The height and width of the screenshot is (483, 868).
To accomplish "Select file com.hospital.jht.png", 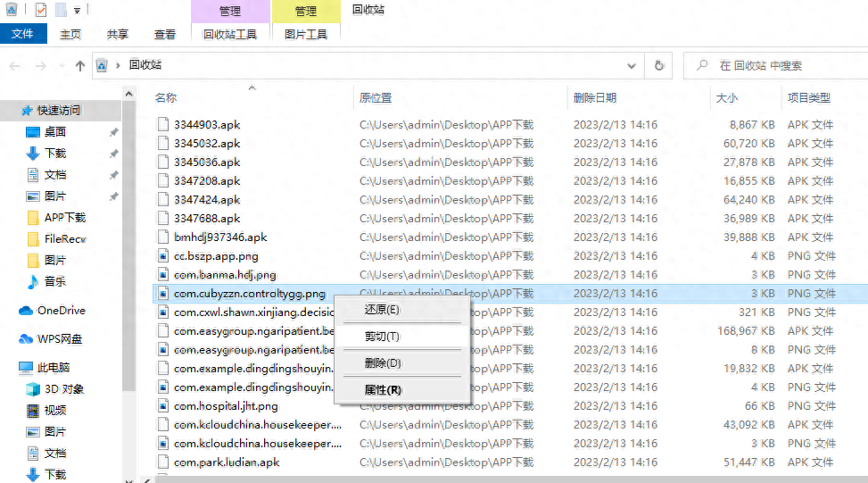I will [x=226, y=406].
